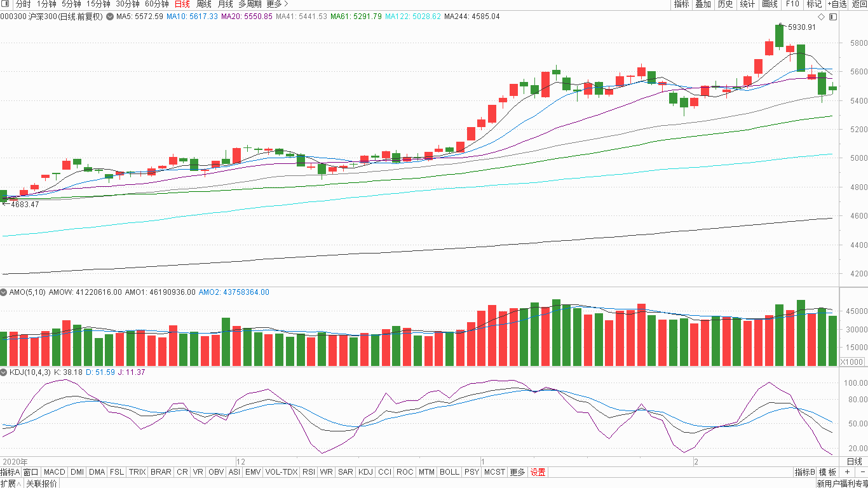Image resolution: width=868 pixels, height=488 pixels.
Task: Apply the MACD indicator
Action: click(x=55, y=472)
